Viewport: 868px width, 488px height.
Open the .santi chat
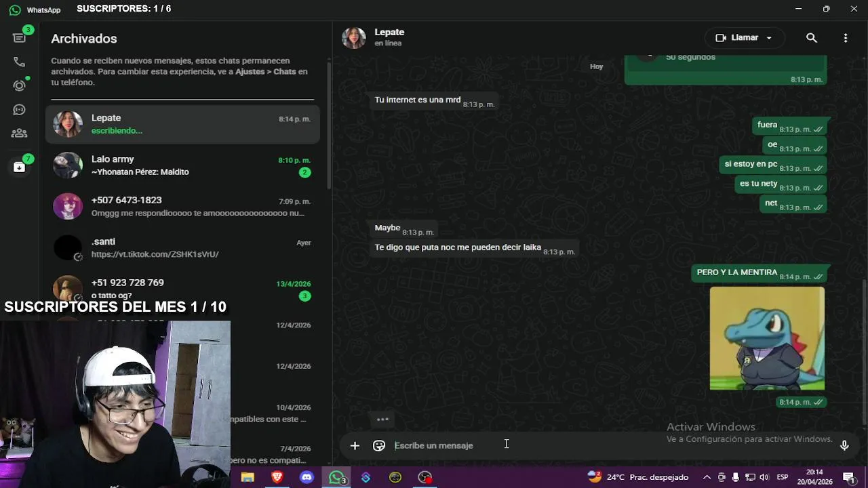tap(182, 248)
